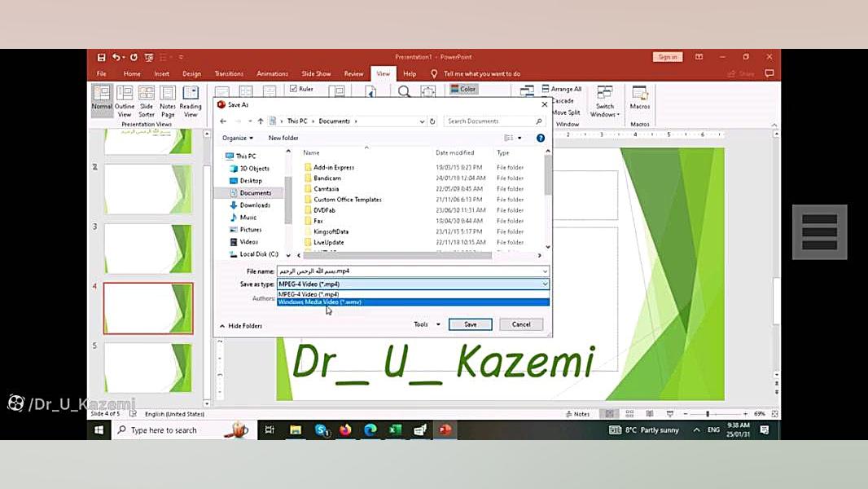868x489 pixels.
Task: Launch Firefox from the taskbar
Action: click(345, 430)
